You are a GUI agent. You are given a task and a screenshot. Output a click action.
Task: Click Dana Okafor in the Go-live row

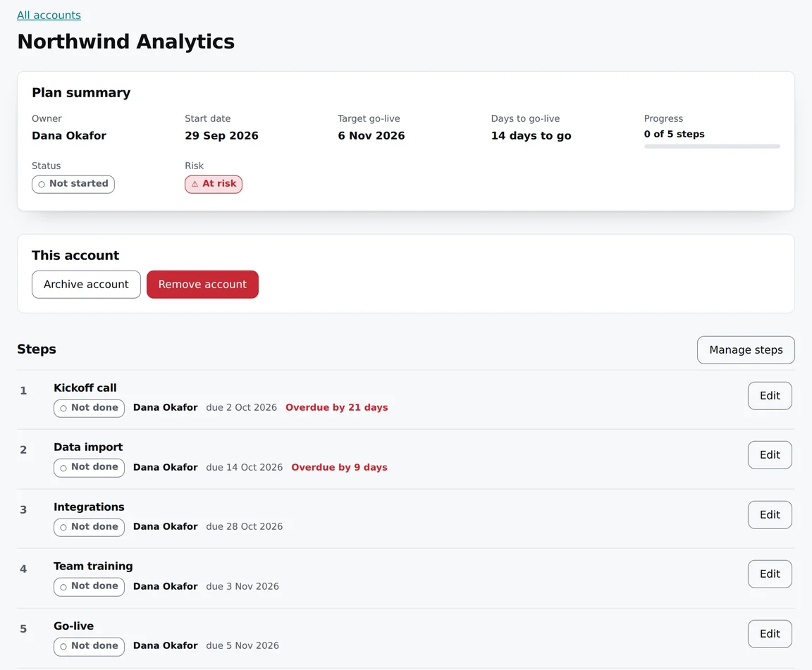click(165, 645)
